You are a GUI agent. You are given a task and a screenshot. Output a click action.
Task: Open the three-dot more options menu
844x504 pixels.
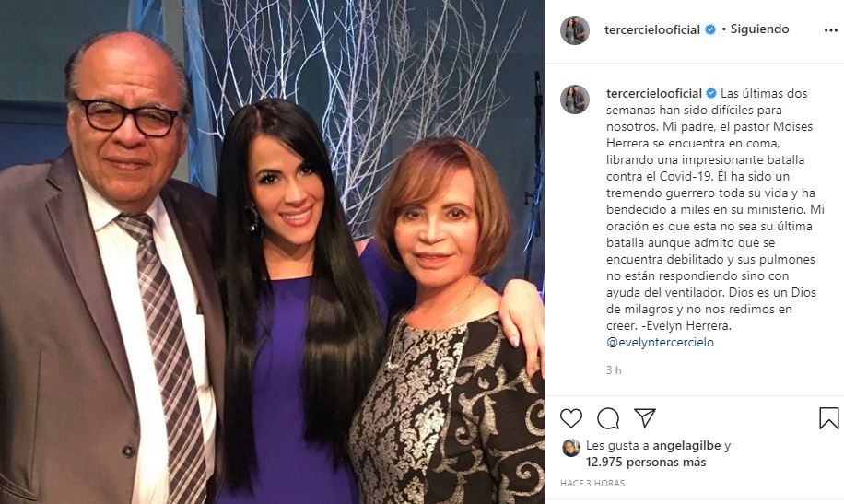click(x=830, y=30)
